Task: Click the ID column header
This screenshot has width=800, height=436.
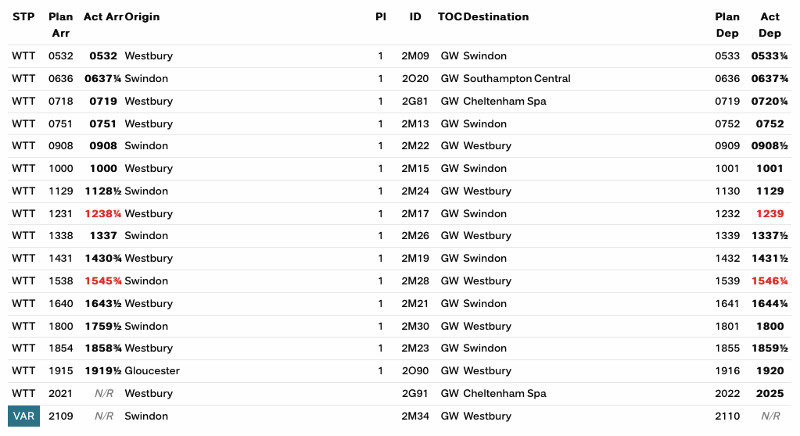Action: click(x=415, y=17)
